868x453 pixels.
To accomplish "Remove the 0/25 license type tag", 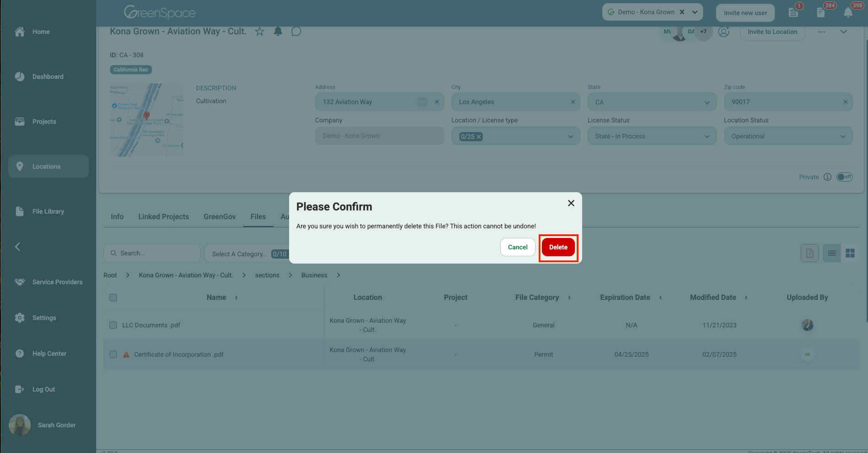I will click(x=479, y=137).
